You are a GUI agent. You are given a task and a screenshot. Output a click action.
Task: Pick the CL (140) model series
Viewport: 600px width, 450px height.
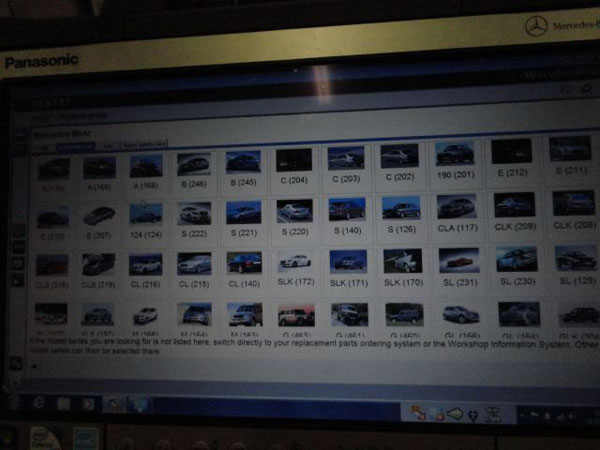pyautogui.click(x=244, y=270)
